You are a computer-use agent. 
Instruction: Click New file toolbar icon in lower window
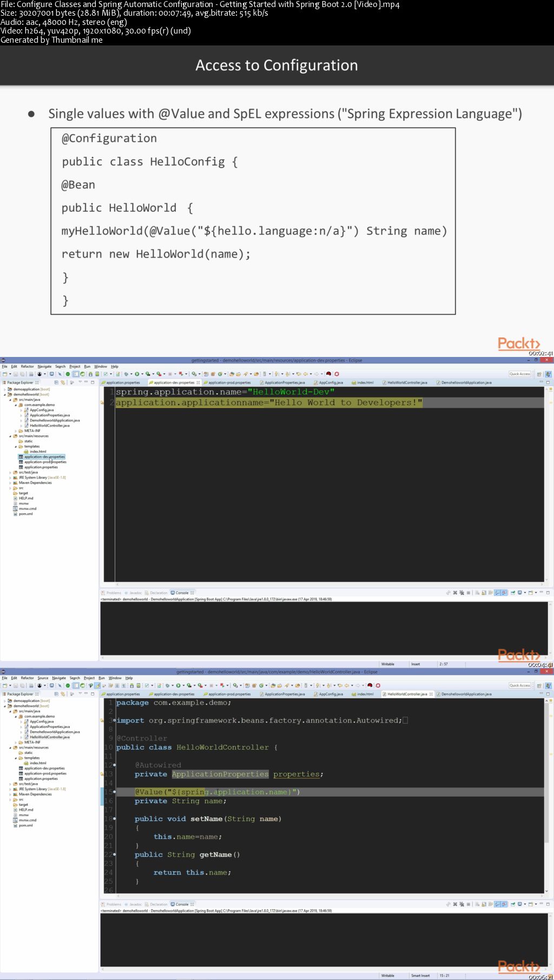pos(4,685)
